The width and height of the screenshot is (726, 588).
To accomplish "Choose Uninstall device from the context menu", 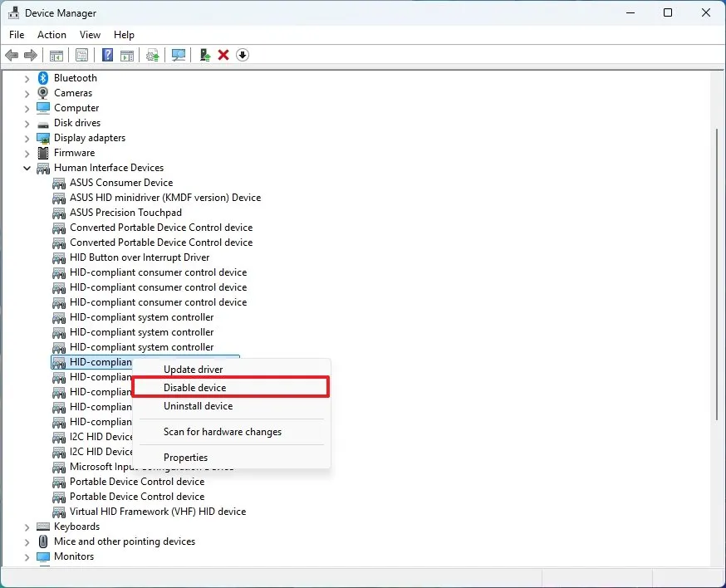I will coord(196,406).
